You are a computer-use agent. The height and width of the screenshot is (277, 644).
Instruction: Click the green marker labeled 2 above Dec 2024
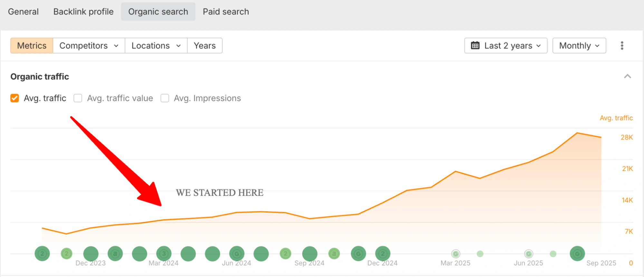(x=383, y=254)
